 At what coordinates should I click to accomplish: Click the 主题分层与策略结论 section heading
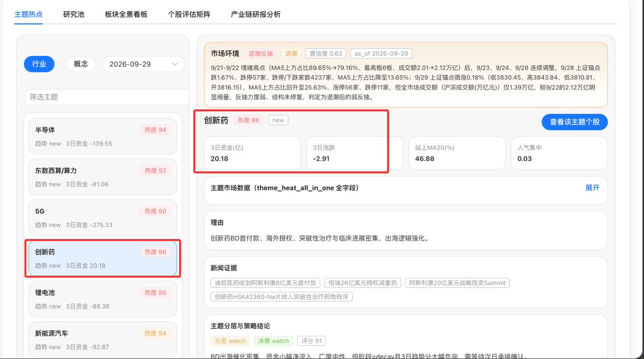click(240, 326)
